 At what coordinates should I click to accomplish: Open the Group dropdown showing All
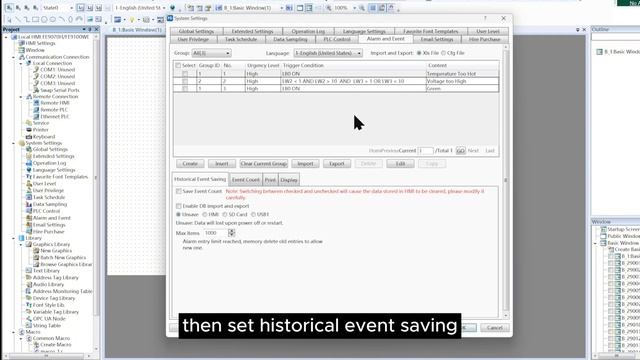click(211, 53)
